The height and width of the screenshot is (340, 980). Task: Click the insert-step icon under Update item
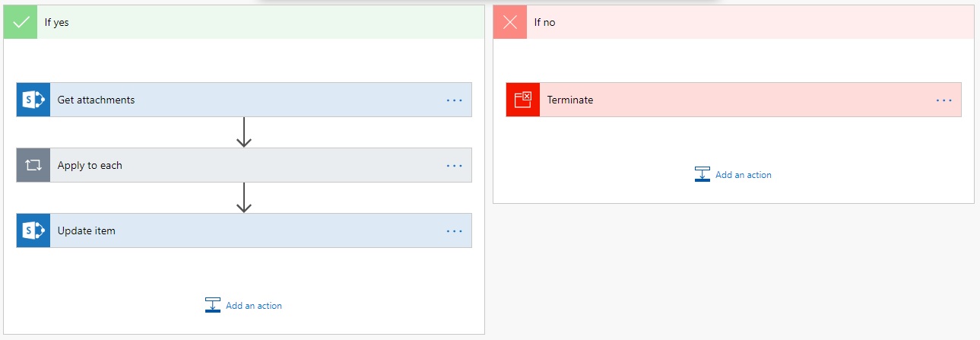(x=212, y=305)
